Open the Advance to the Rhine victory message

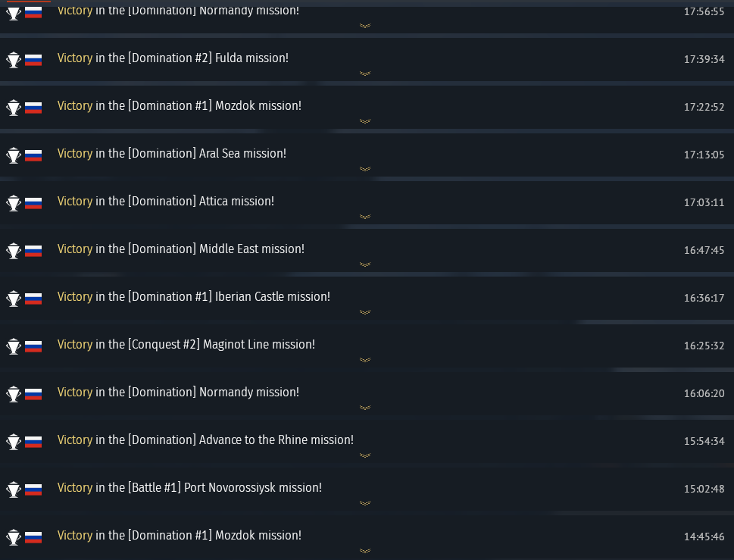205,440
